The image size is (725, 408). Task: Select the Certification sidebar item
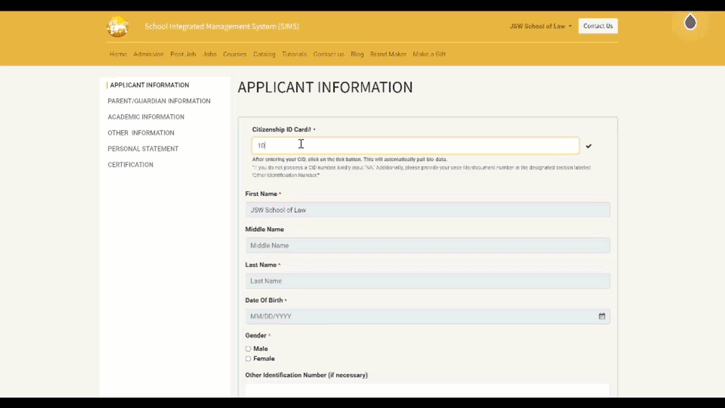tap(130, 165)
